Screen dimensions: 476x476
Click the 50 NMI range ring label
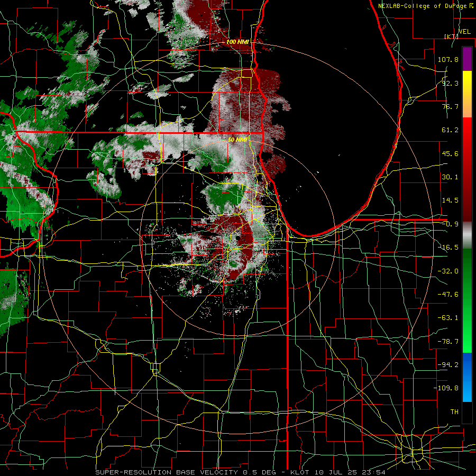(x=237, y=140)
